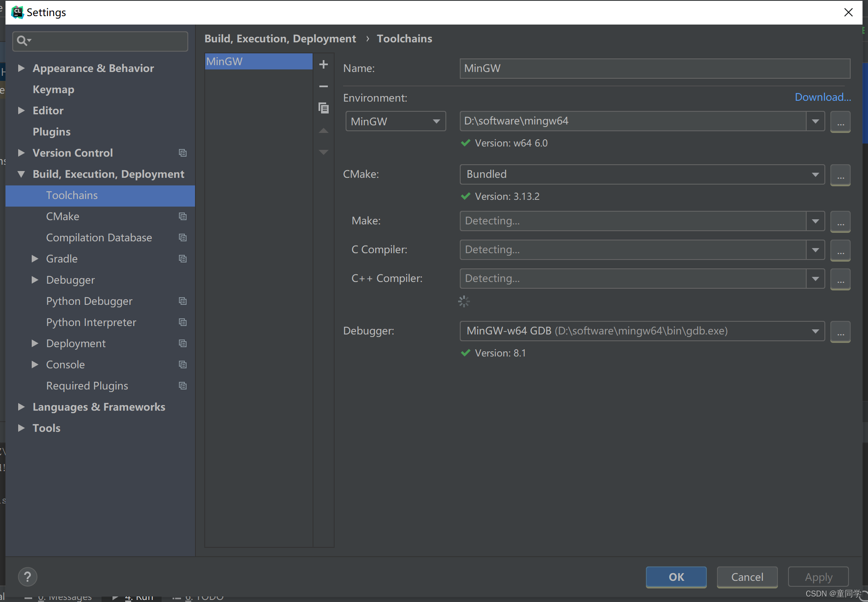Click the Download... link
The width and height of the screenshot is (868, 602).
pyautogui.click(x=822, y=97)
